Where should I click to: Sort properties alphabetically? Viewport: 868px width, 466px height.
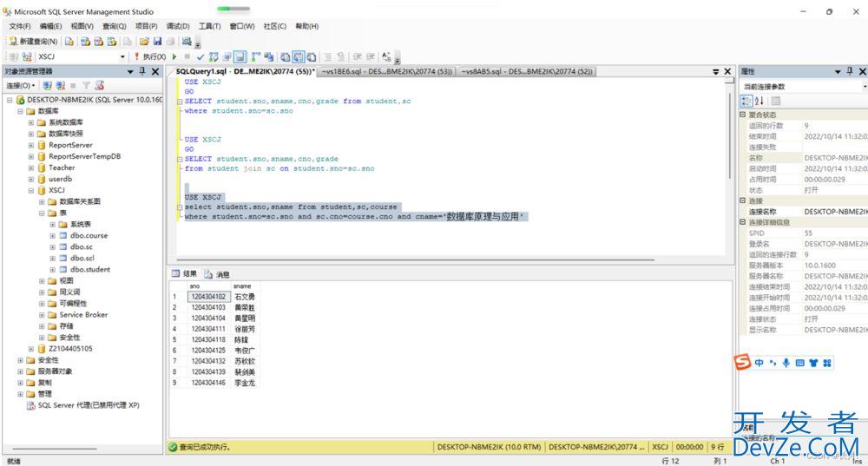759,102
